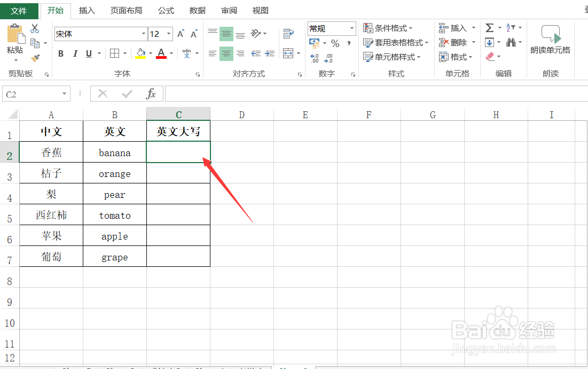588x369 pixels.
Task: Click the Clear eraser icon
Action: click(x=490, y=57)
